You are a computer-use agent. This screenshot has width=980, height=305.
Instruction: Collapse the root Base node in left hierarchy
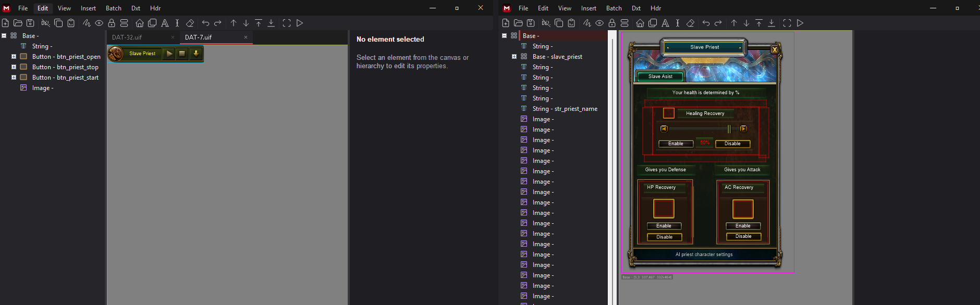click(x=4, y=36)
